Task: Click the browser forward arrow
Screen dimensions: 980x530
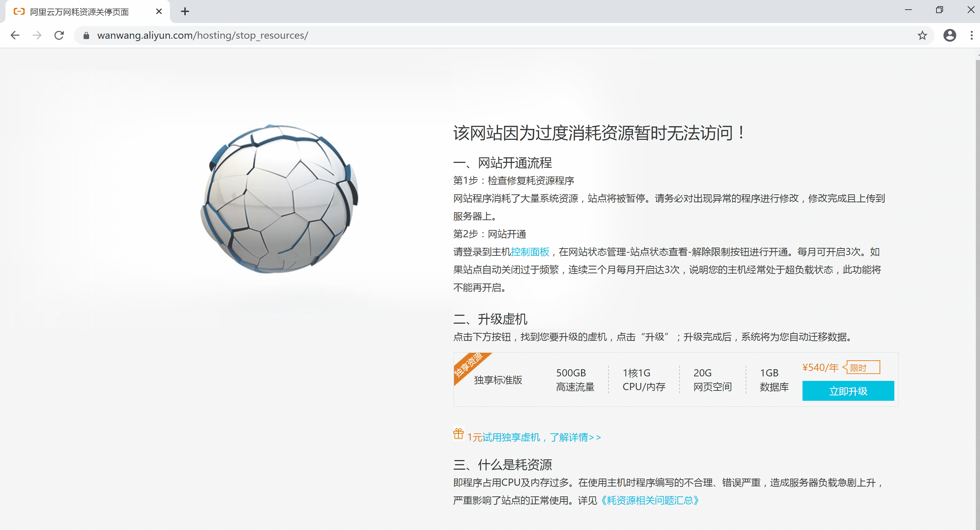Action: (x=37, y=35)
